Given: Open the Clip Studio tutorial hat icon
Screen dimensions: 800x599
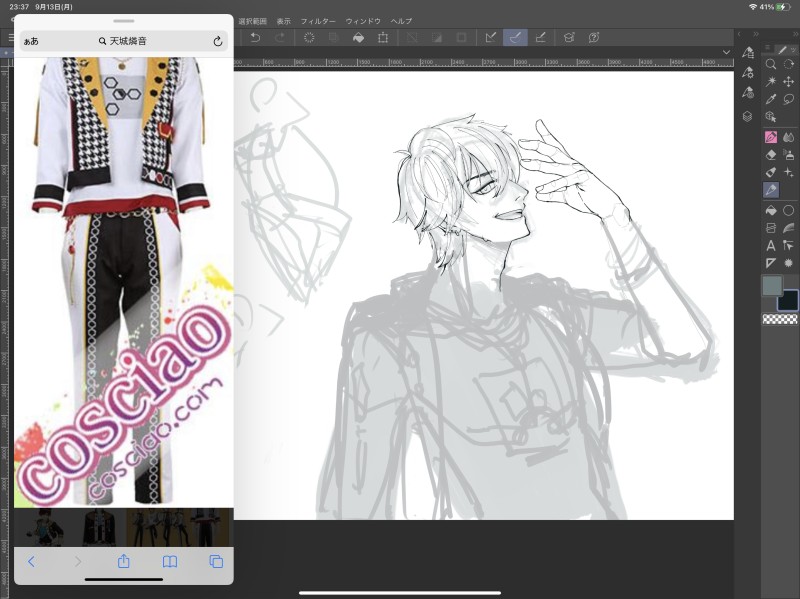Looking at the screenshot, I should pos(569,38).
